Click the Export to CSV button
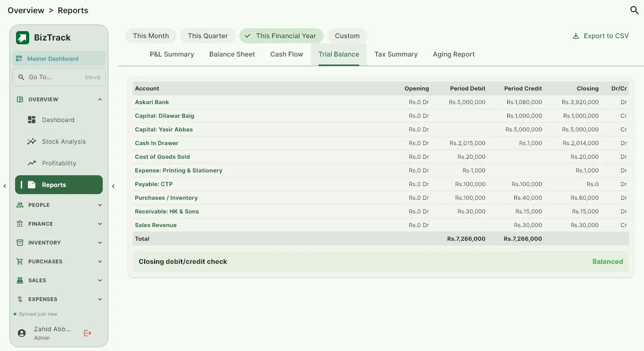This screenshot has width=644, height=351. 601,36
